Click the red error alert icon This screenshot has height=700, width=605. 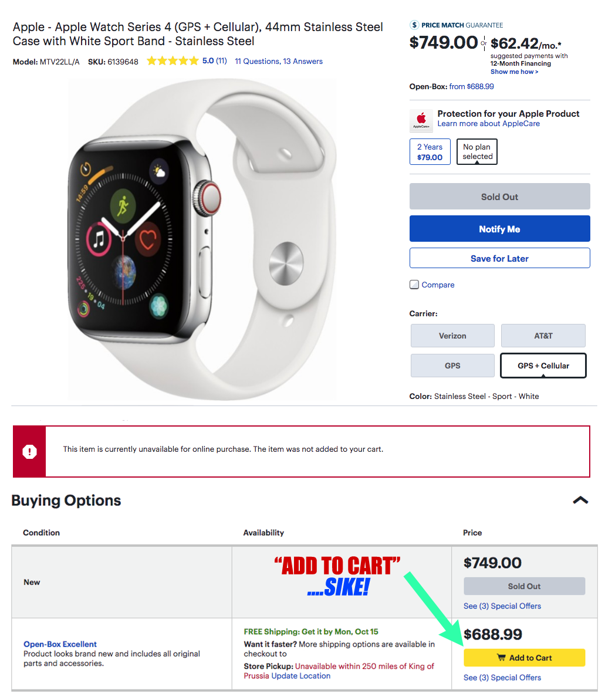tap(29, 451)
